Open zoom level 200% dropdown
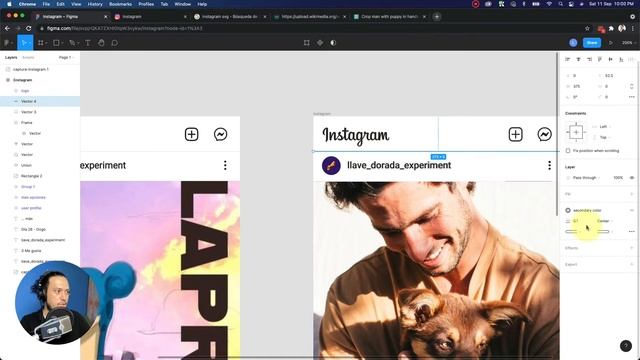This screenshot has width=640, height=360. click(x=628, y=42)
